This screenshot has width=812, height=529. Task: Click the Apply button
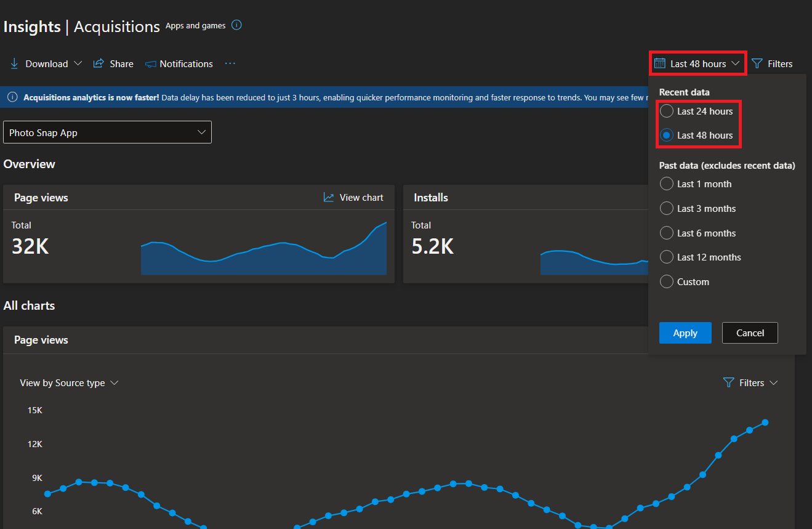[685, 333]
